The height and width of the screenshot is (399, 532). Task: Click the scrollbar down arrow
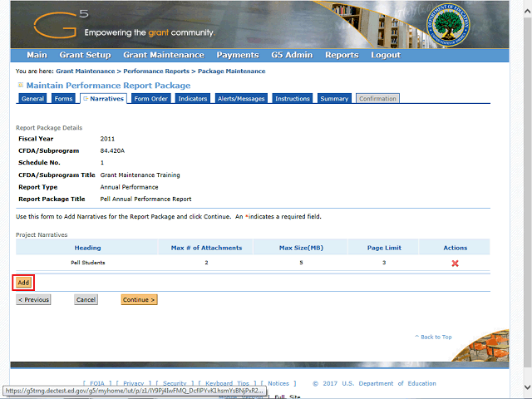tap(527, 387)
